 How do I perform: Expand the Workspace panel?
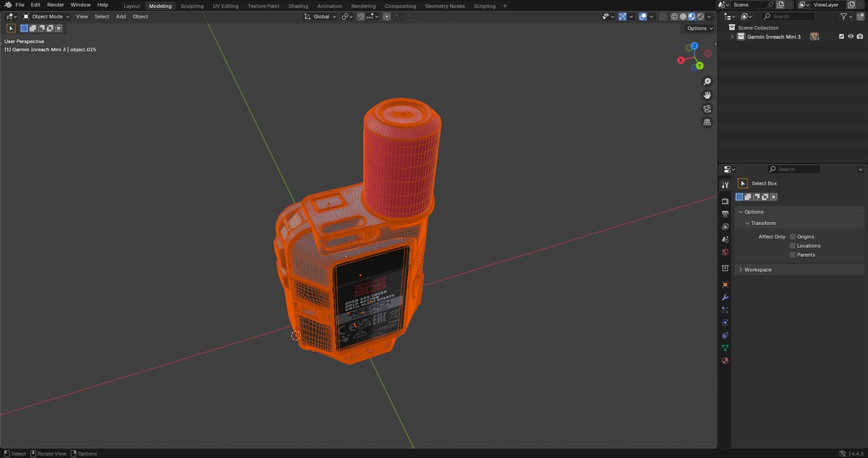coord(741,270)
